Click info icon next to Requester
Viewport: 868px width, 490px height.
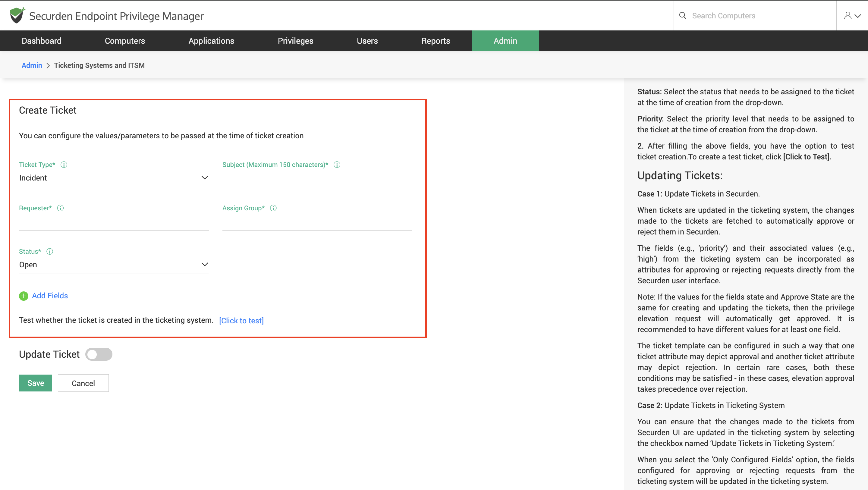point(60,208)
